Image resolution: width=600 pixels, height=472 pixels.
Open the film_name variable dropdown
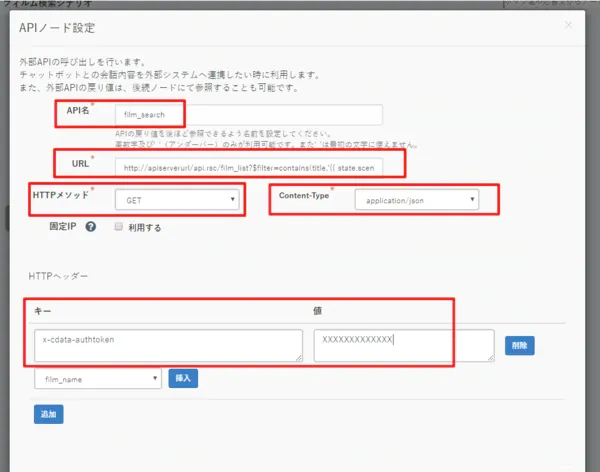point(97,378)
